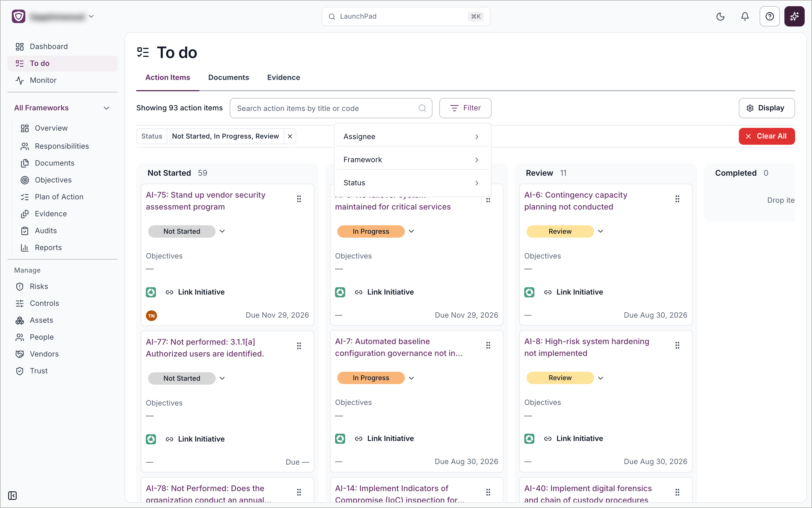The width and height of the screenshot is (812, 508).
Task: Toggle dark mode moon icon
Action: pyautogui.click(x=720, y=16)
